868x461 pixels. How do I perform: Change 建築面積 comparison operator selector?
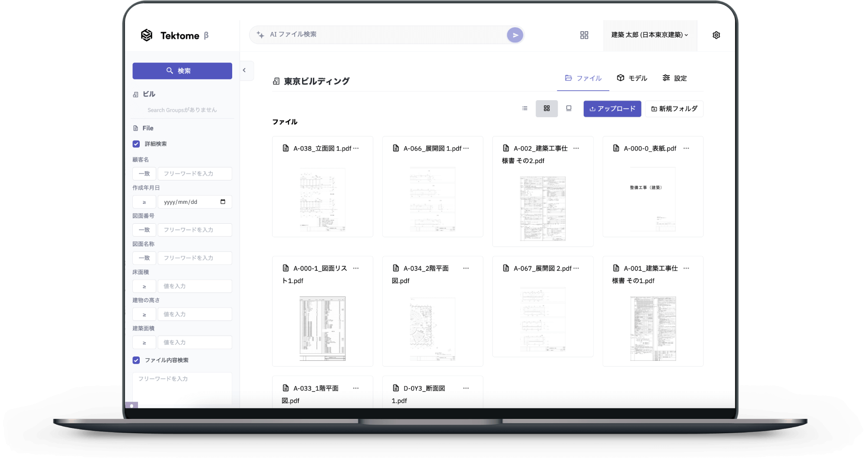pos(144,343)
